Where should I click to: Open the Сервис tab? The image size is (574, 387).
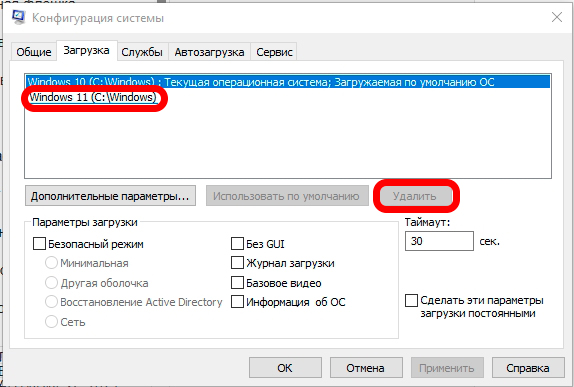(274, 52)
